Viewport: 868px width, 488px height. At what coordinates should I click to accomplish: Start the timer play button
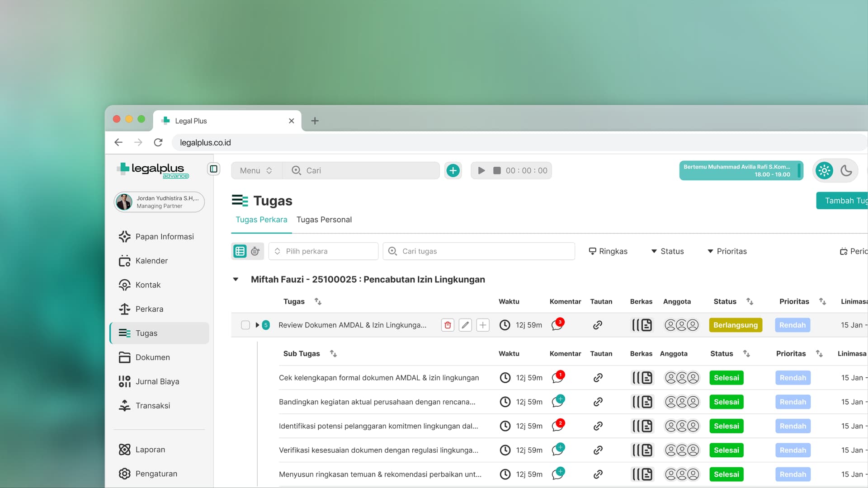[481, 170]
